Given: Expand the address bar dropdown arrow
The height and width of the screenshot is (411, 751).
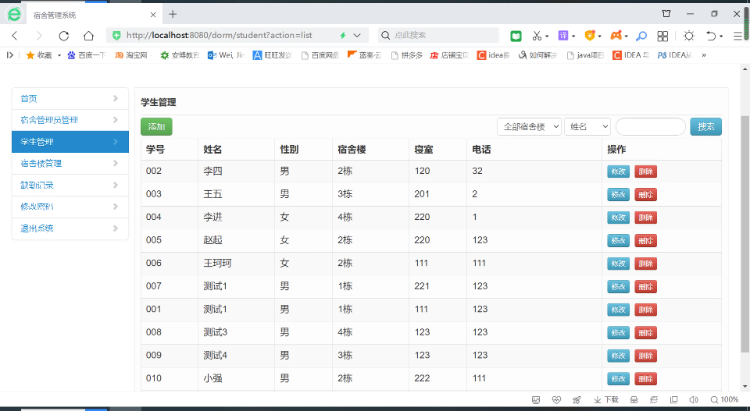Looking at the screenshot, I should [x=357, y=35].
